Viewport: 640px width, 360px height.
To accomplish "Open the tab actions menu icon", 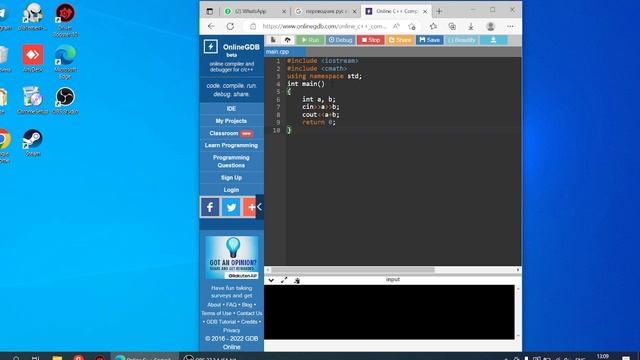I will (x=210, y=11).
